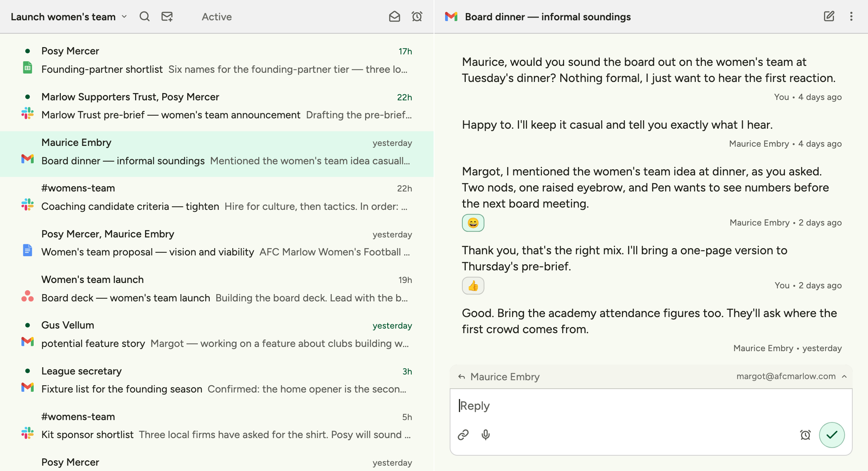868x471 pixels.
Task: Click the unread dot next to League secretary
Action: pos(28,371)
